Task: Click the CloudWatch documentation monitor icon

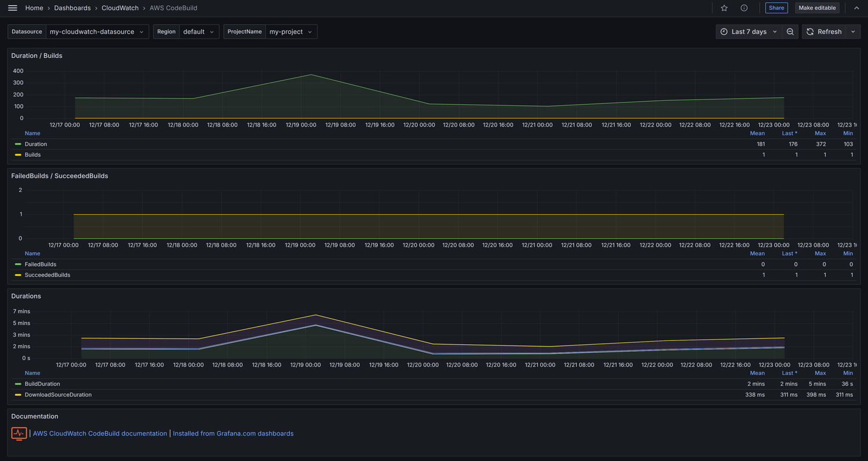Action: tap(19, 433)
